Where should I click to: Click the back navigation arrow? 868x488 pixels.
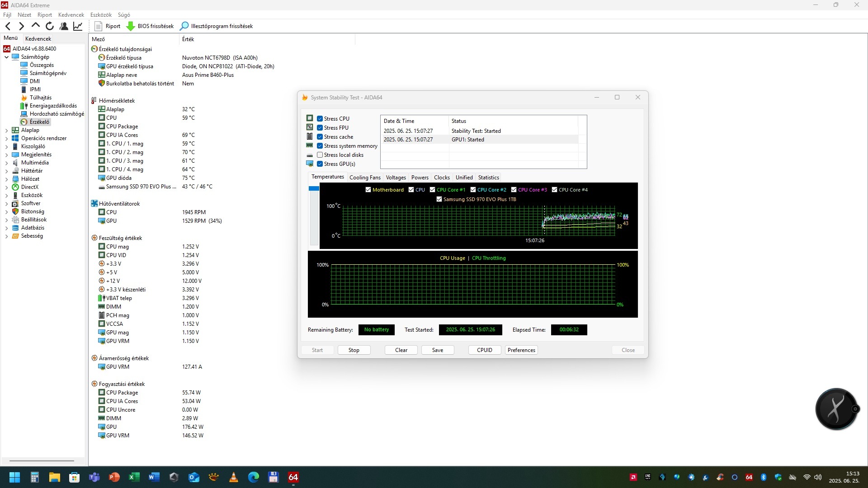pos(8,26)
